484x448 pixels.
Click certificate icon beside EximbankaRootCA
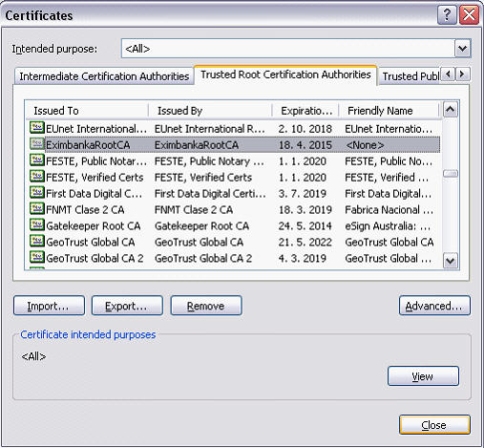click(37, 144)
